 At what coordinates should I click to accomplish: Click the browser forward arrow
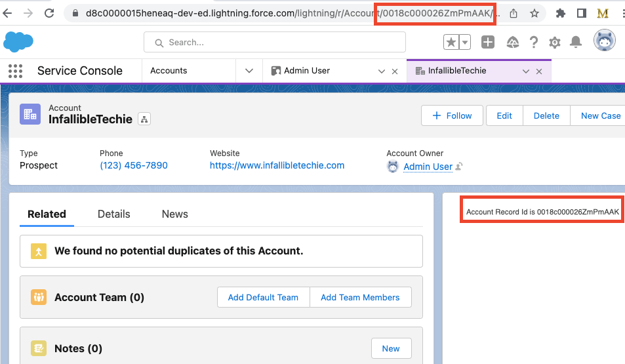point(28,13)
